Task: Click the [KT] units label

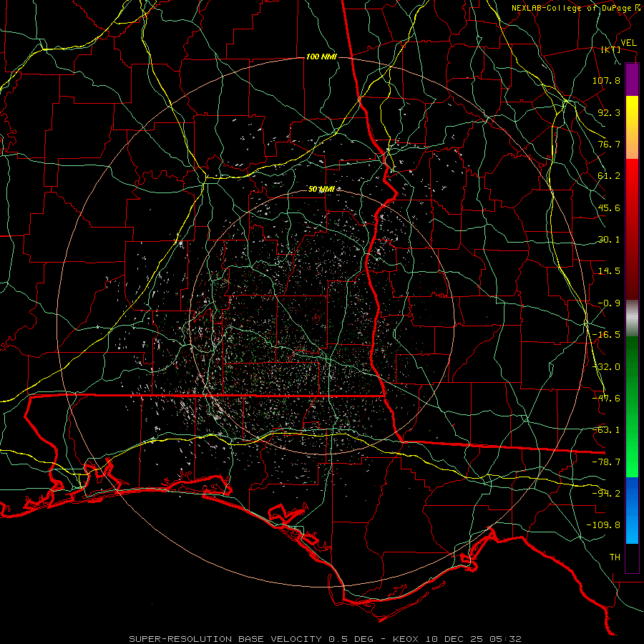Action: (x=611, y=49)
